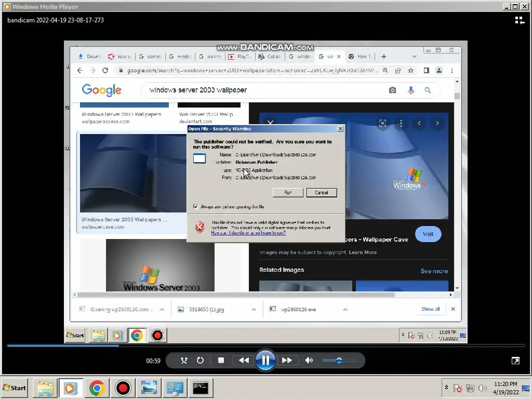Click the Google logo in the video
The height and width of the screenshot is (399, 532).
point(101,90)
